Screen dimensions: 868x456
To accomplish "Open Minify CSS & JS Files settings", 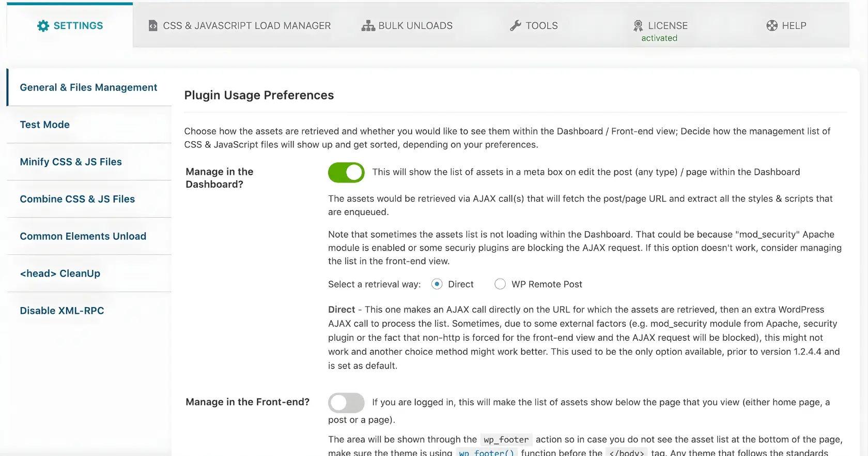I will (x=71, y=162).
